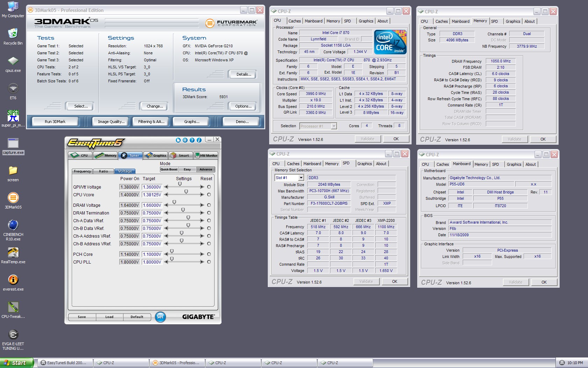Image resolution: width=588 pixels, height=368 pixels.
Task: Click Run 3DMark button
Action: [55, 122]
